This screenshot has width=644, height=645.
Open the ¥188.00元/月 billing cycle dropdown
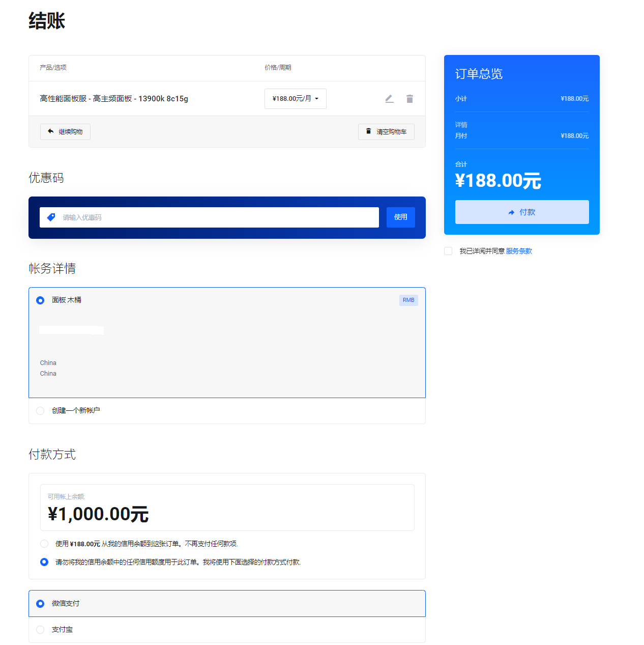click(x=296, y=99)
